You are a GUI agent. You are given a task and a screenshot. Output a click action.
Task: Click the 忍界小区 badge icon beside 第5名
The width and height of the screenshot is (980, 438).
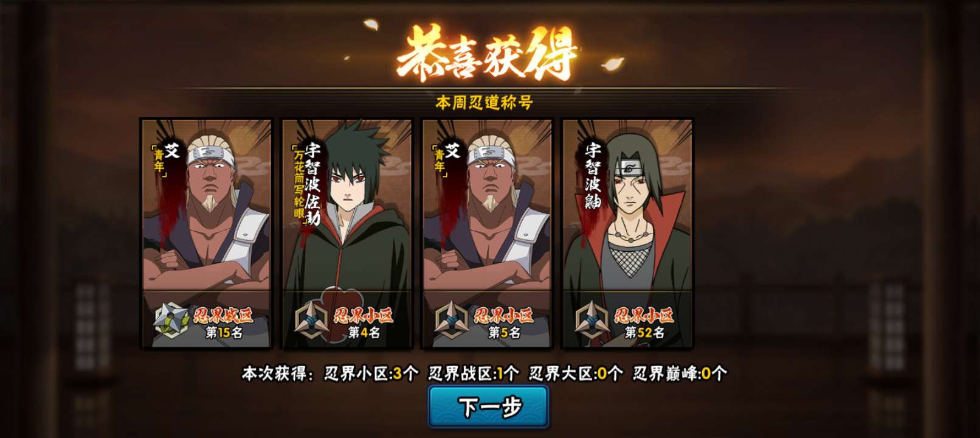(x=452, y=320)
